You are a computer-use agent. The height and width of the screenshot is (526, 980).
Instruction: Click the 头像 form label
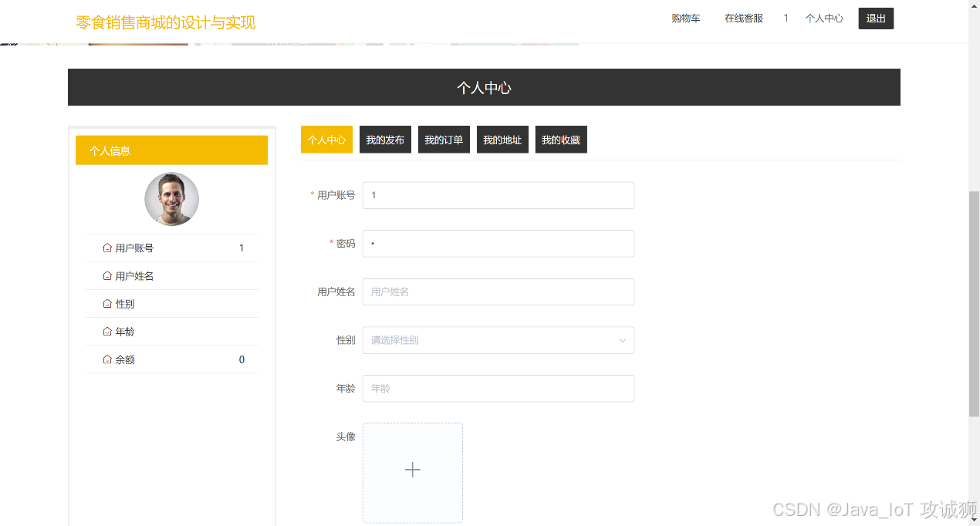[346, 437]
